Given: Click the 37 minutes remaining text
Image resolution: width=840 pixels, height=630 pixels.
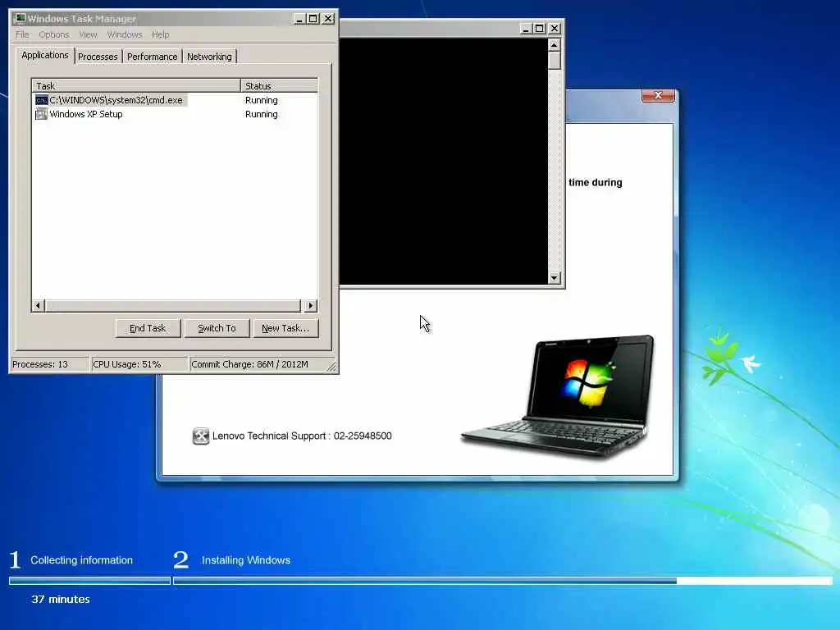Looking at the screenshot, I should [x=61, y=600].
